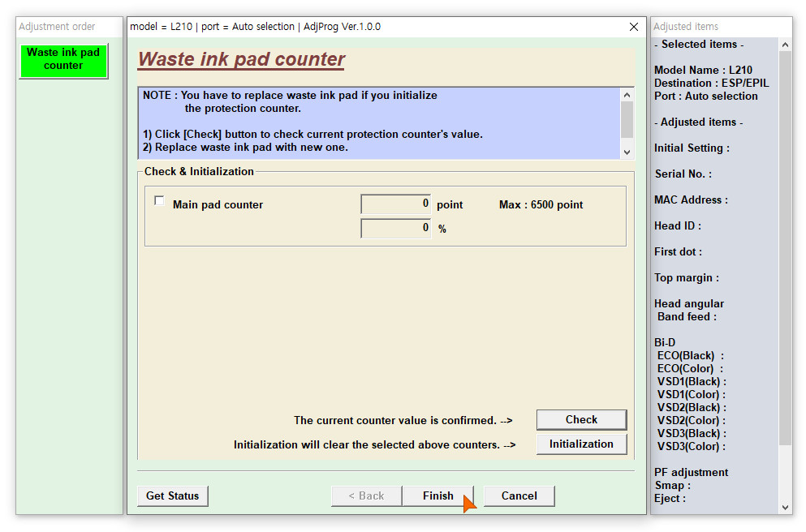The height and width of the screenshot is (532, 806).
Task: Click the 'ECO(Black) :' entry
Action: pyautogui.click(x=691, y=355)
